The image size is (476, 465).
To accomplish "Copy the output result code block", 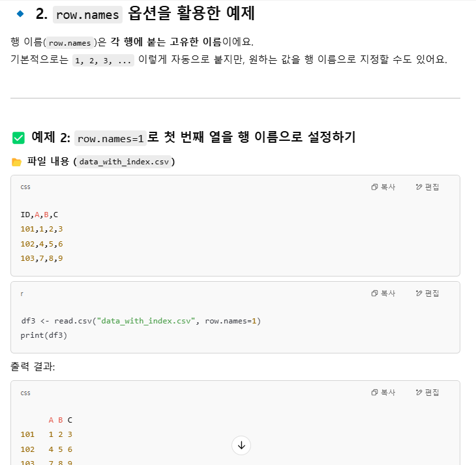I will pyautogui.click(x=383, y=393).
